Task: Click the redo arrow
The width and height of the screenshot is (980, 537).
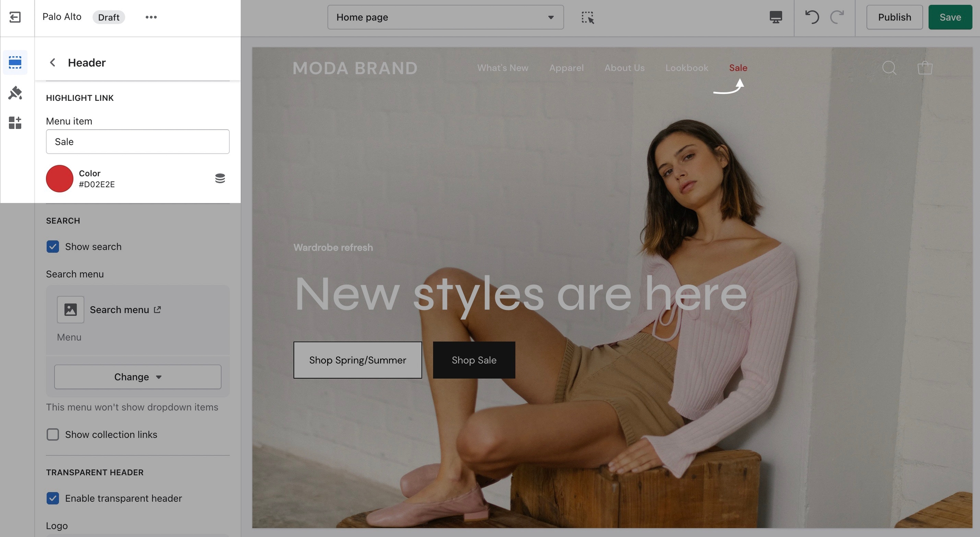Action: [x=837, y=17]
